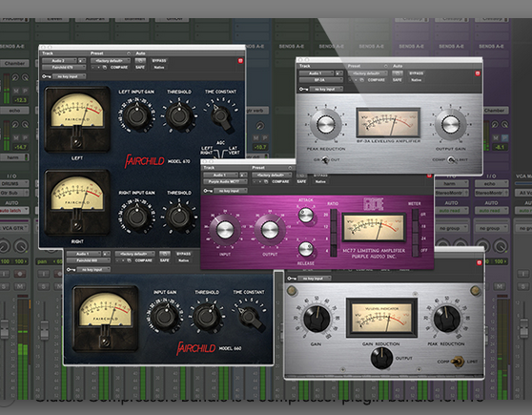Image resolution: width=532 pixels, height=415 pixels.
Task: Open no key input dropdown in Fairchild 670
Action: pyautogui.click(x=70, y=76)
